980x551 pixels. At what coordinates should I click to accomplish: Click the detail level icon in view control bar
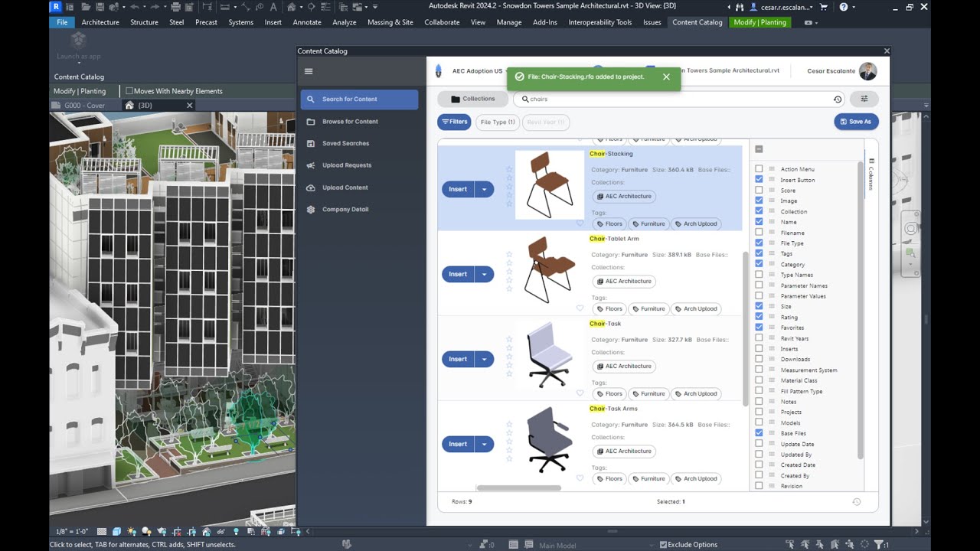(x=102, y=531)
